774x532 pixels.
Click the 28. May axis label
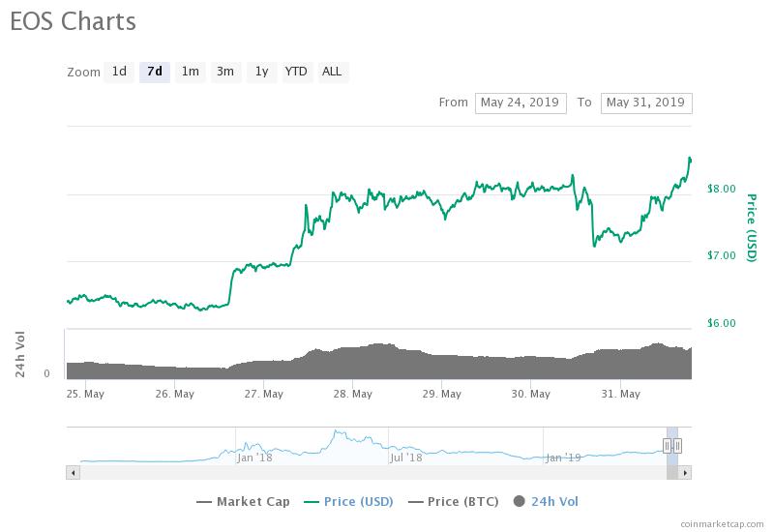click(x=352, y=394)
